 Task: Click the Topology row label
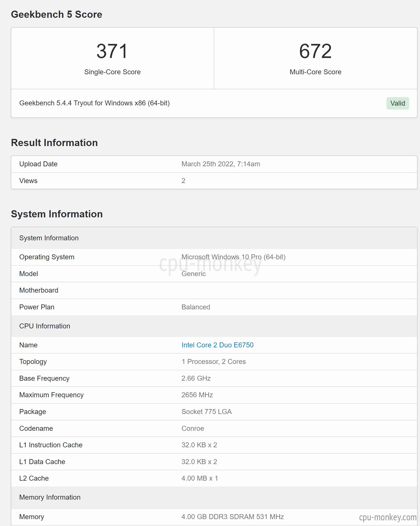(33, 361)
